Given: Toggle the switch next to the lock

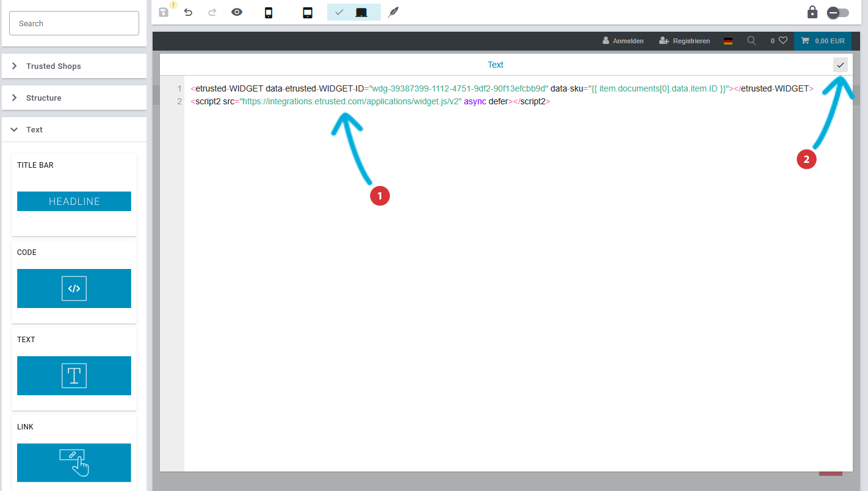Looking at the screenshot, I should (837, 13).
